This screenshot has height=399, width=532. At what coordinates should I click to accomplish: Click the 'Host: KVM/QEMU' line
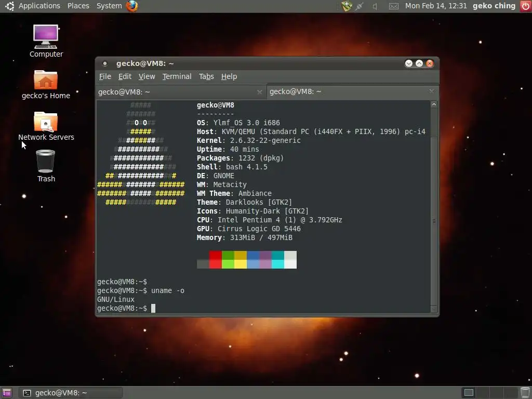(311, 131)
